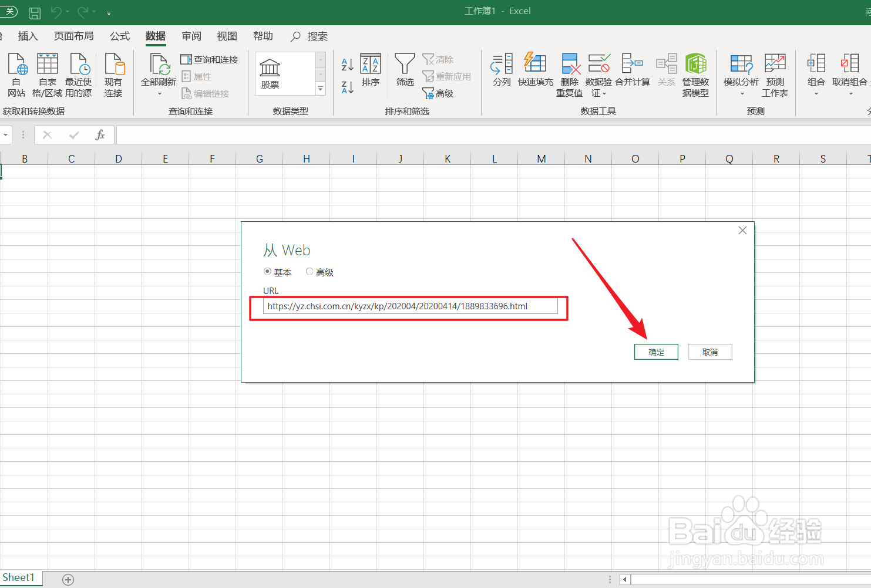Click the Cancel (取消) button
This screenshot has width=871, height=588.
710,352
